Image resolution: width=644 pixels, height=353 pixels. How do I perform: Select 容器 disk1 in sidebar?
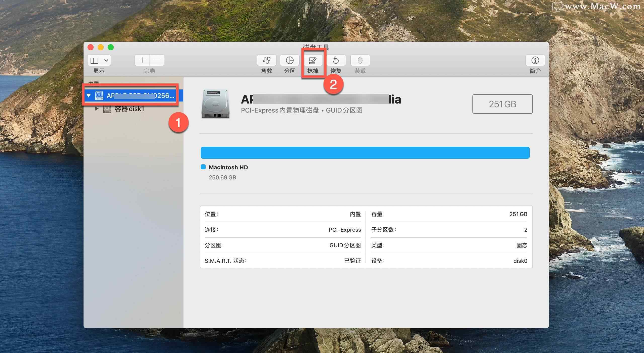point(129,109)
